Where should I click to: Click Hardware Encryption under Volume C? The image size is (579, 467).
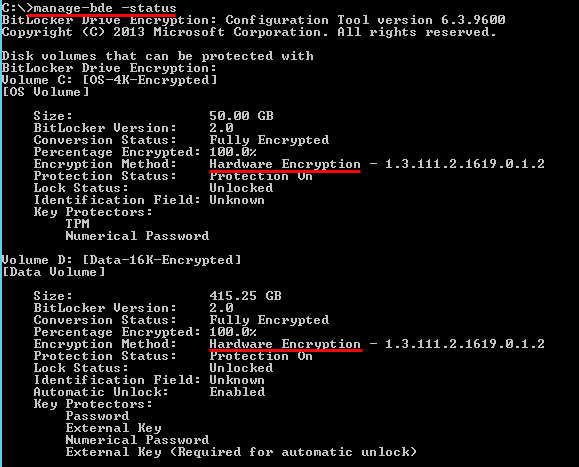[285, 164]
